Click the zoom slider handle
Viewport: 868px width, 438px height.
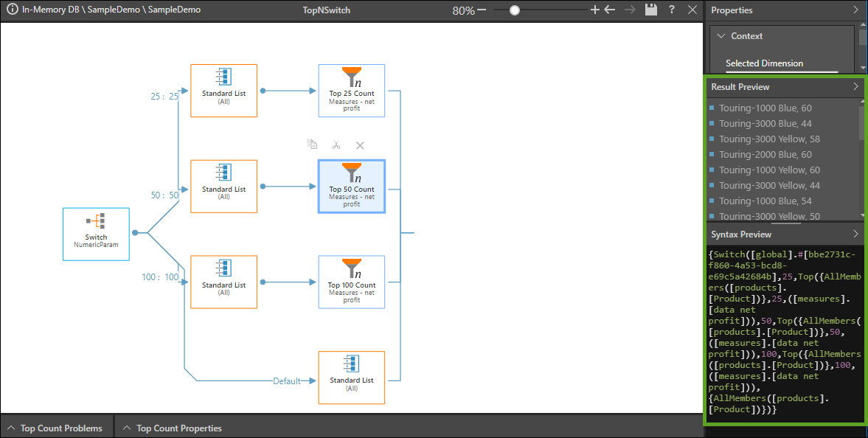515,10
